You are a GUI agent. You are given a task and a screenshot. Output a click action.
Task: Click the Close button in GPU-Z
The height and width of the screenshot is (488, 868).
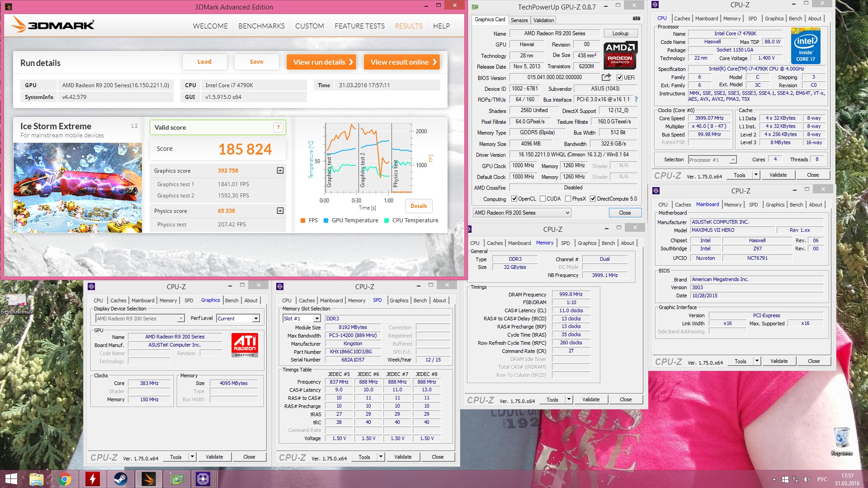coord(625,213)
